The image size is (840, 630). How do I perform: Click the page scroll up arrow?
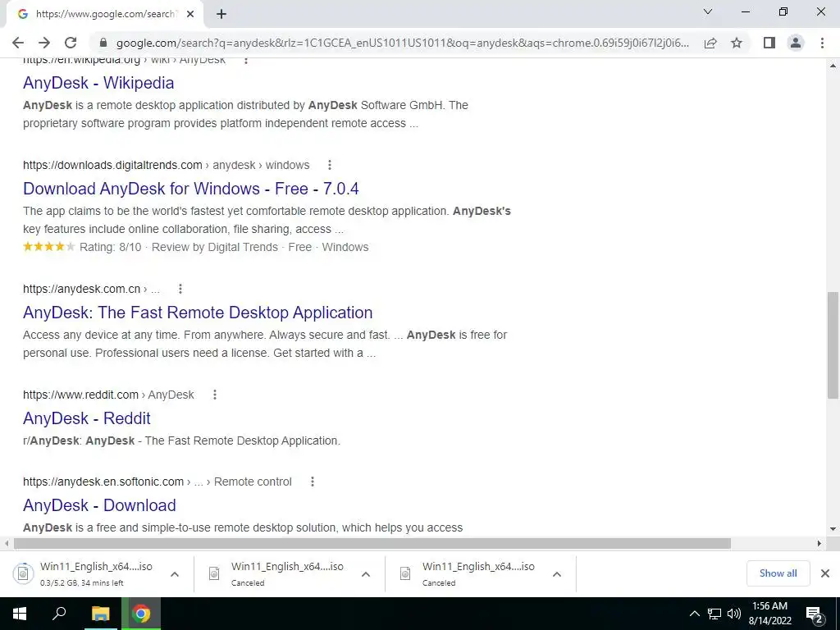(x=833, y=66)
